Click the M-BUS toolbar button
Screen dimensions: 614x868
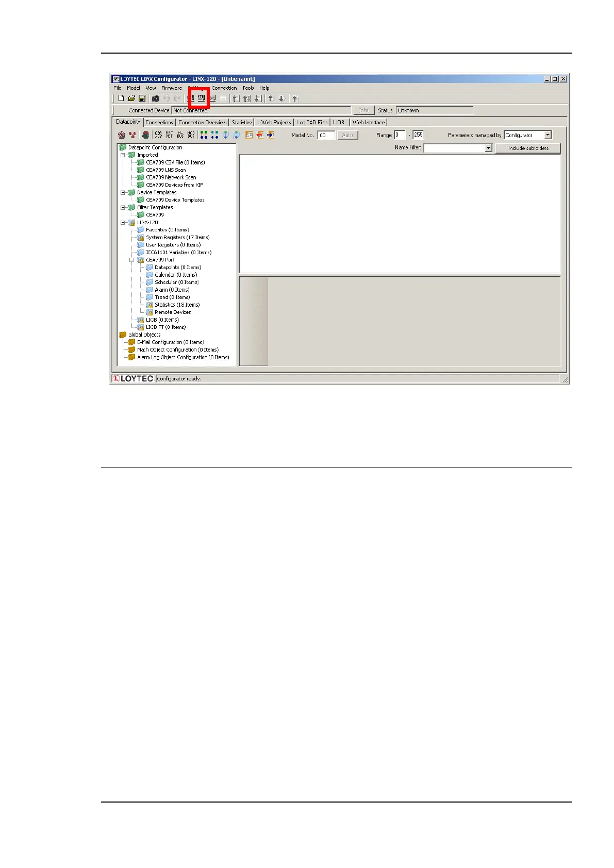180,135
